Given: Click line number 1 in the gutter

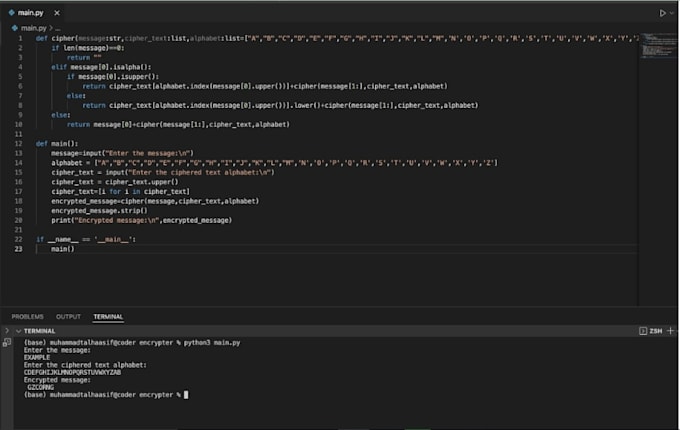Looking at the screenshot, I should 20,38.
